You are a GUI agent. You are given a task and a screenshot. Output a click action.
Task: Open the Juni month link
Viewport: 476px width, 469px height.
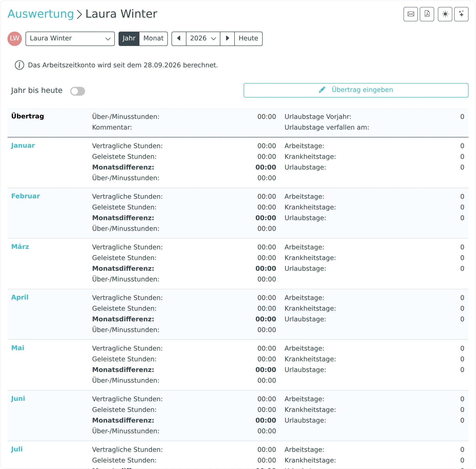pyautogui.click(x=18, y=399)
